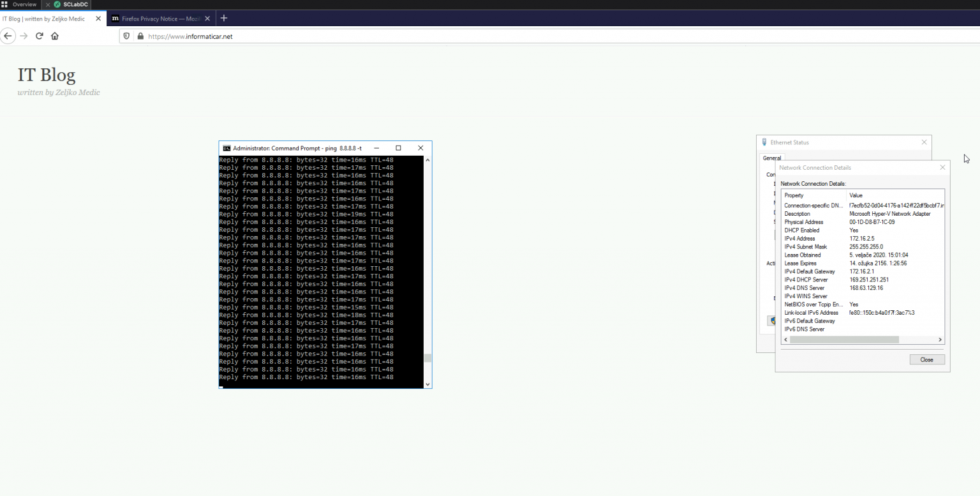Click down arrow on Command Prompt scrollbar
The width and height of the screenshot is (980, 496).
coord(427,384)
